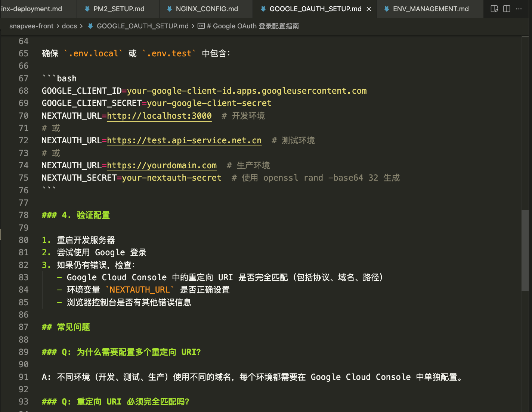532x412 pixels.
Task: Expand the docs breadcrumb folder
Action: (x=69, y=26)
